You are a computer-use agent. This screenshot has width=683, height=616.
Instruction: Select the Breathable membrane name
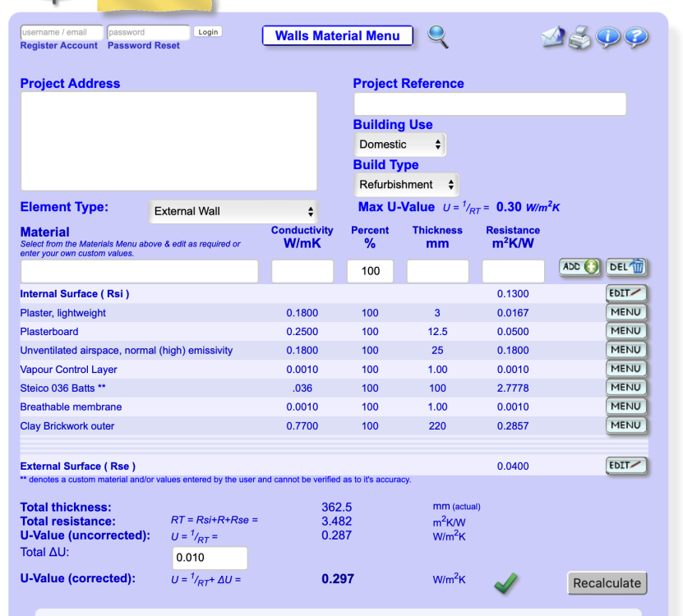coord(71,407)
